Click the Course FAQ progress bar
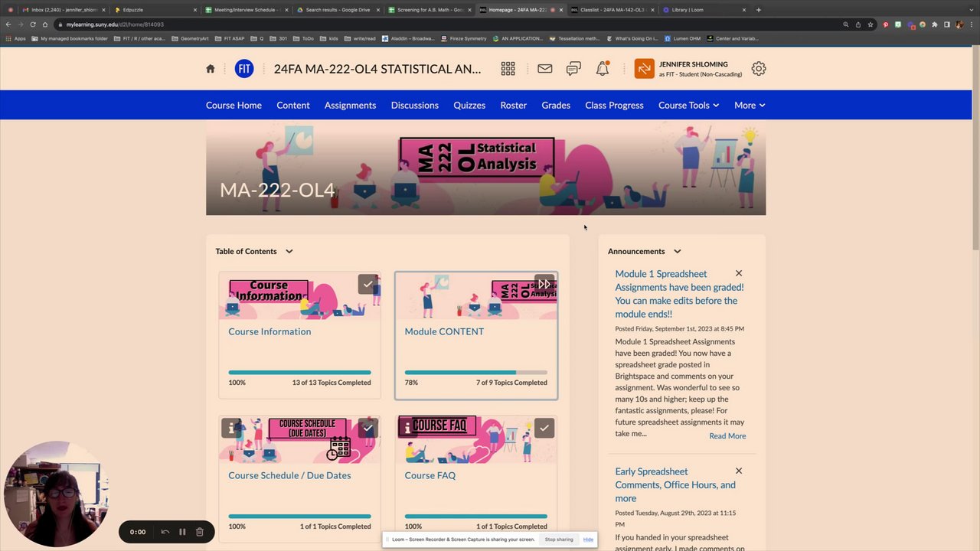The height and width of the screenshot is (551, 980). tap(475, 517)
